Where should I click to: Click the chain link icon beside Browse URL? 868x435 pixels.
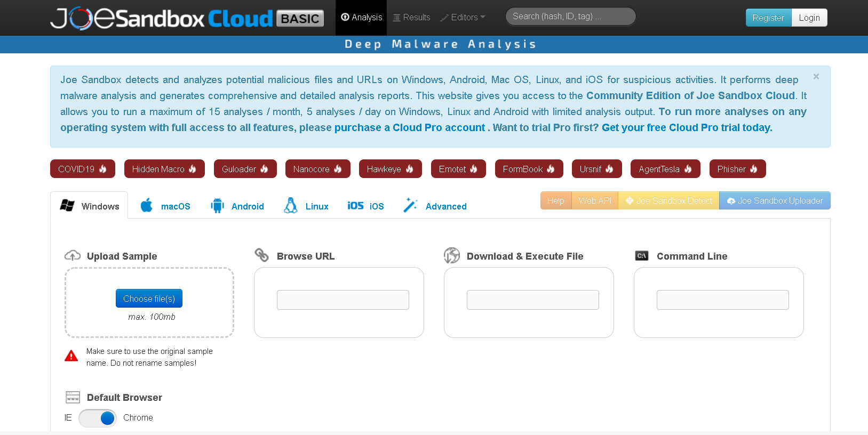pos(262,255)
